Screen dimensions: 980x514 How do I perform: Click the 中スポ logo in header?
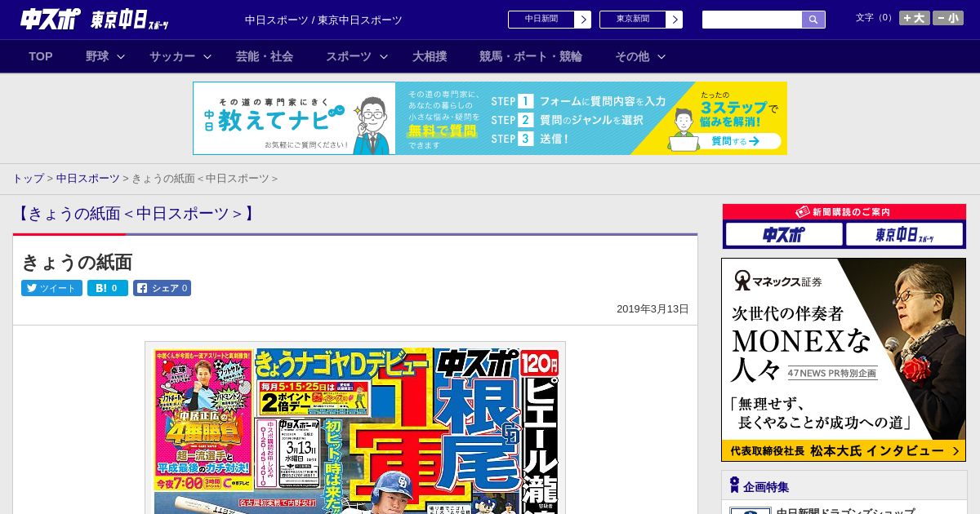(x=50, y=20)
